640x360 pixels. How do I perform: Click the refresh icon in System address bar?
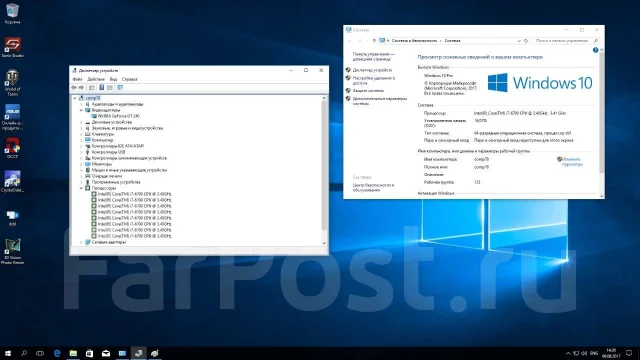(x=526, y=40)
